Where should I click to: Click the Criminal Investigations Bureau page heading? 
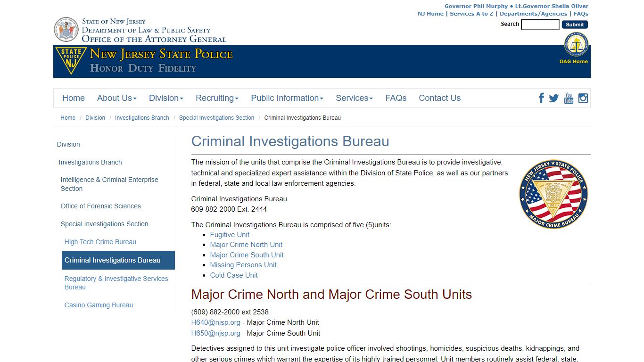coord(290,141)
